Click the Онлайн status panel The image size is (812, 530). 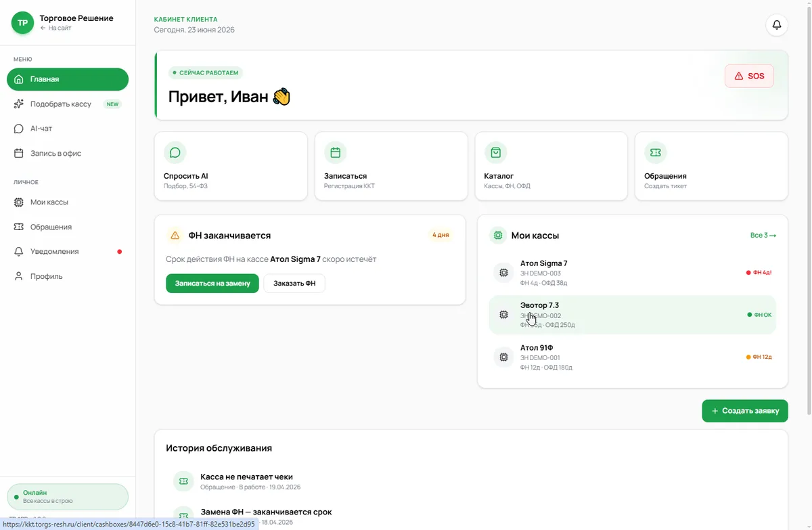click(x=68, y=497)
